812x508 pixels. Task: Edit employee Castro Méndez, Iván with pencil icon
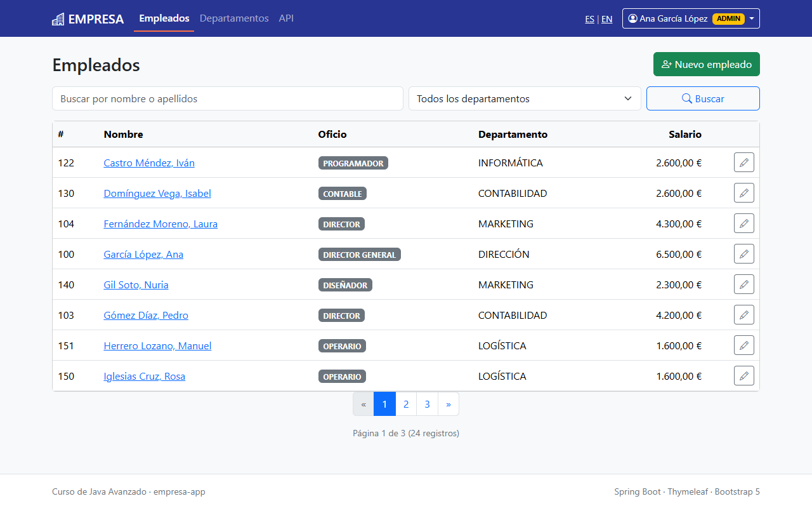click(x=744, y=163)
